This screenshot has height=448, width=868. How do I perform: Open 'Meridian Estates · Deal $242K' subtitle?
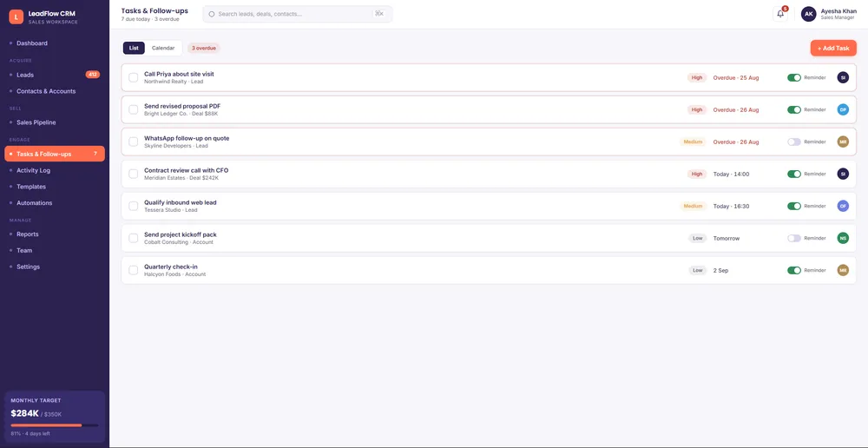(x=181, y=178)
